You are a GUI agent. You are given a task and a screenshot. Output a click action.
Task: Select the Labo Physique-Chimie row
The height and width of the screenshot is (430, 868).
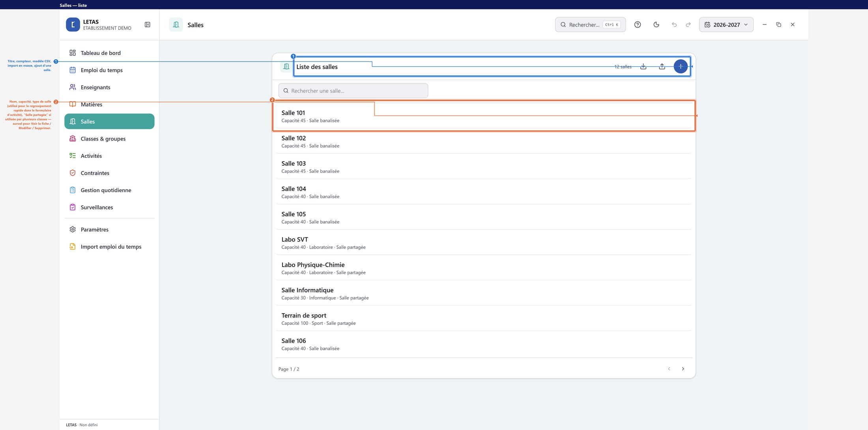click(484, 268)
